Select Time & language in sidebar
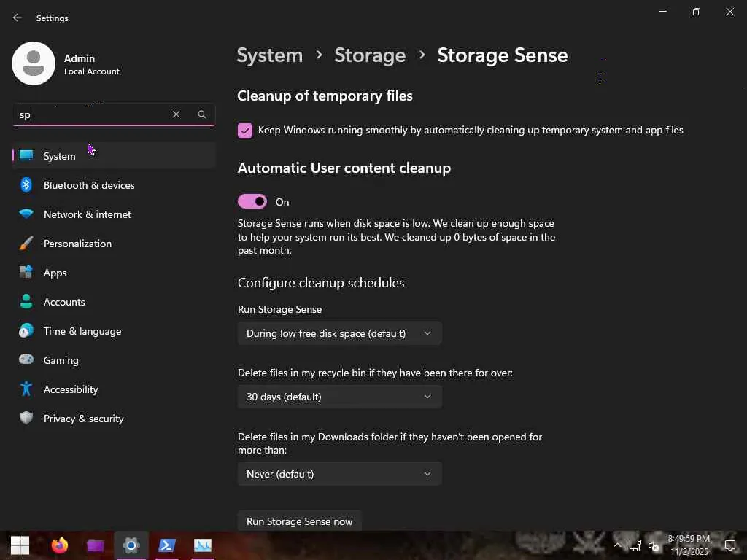This screenshot has width=747, height=560. pyautogui.click(x=82, y=331)
